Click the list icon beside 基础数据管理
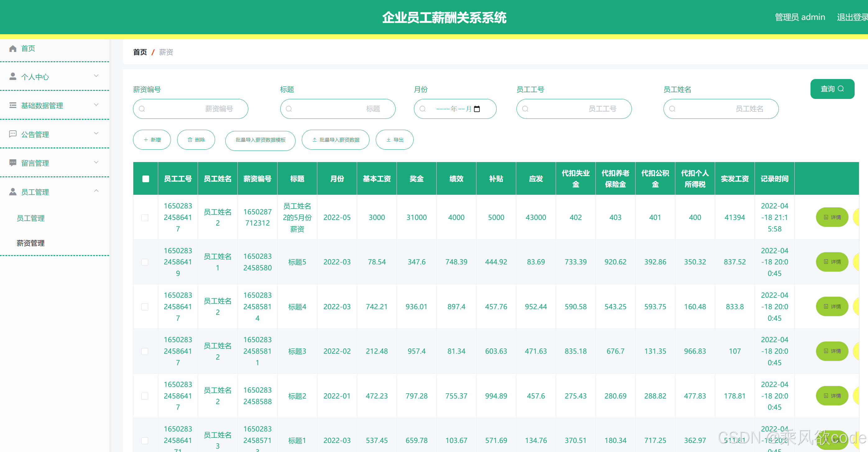Screen dimensions: 868x452 (13, 105)
